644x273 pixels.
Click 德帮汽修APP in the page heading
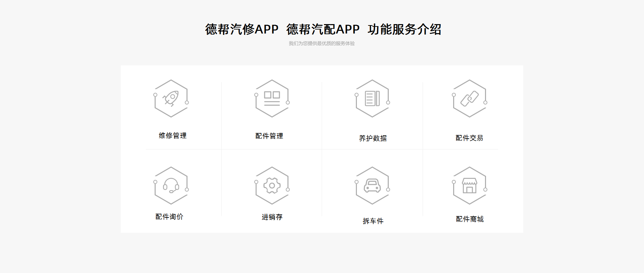click(x=241, y=29)
